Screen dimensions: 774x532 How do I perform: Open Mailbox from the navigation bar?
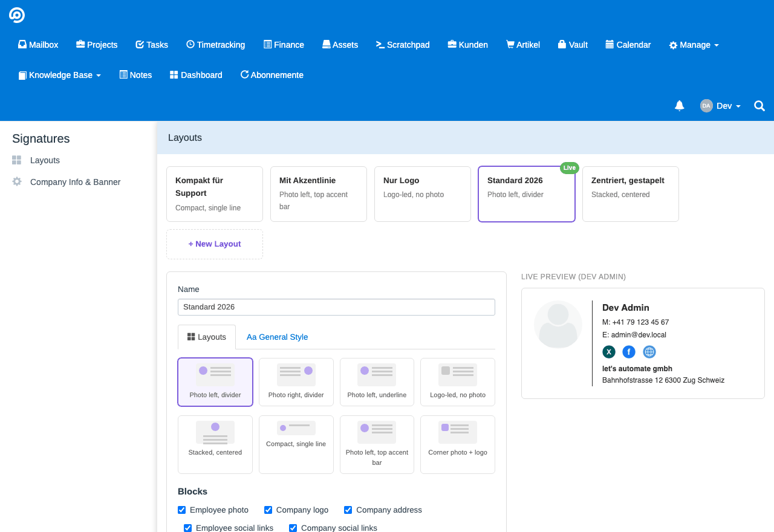[38, 45]
